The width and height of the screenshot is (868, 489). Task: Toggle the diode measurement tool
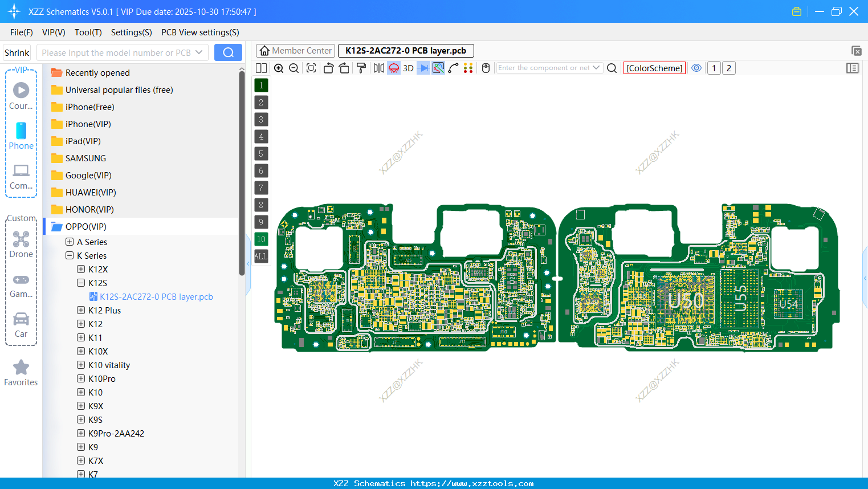(423, 68)
